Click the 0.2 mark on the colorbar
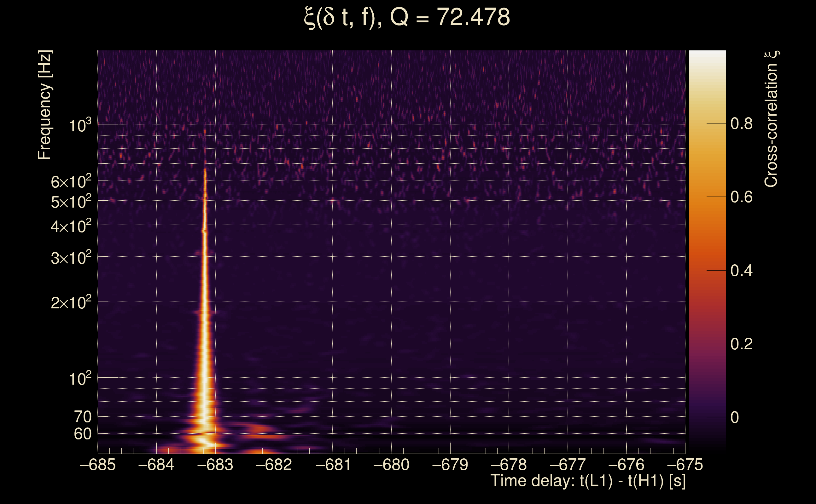816x504 pixels. tap(741, 344)
